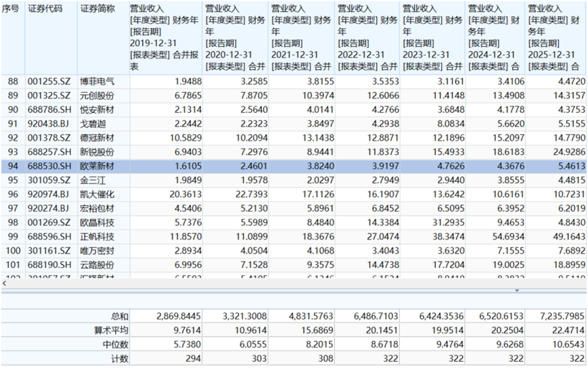Viewport: 588px width, 368px height.
Task: Select security code 688190.SH
Action: [x=49, y=265]
